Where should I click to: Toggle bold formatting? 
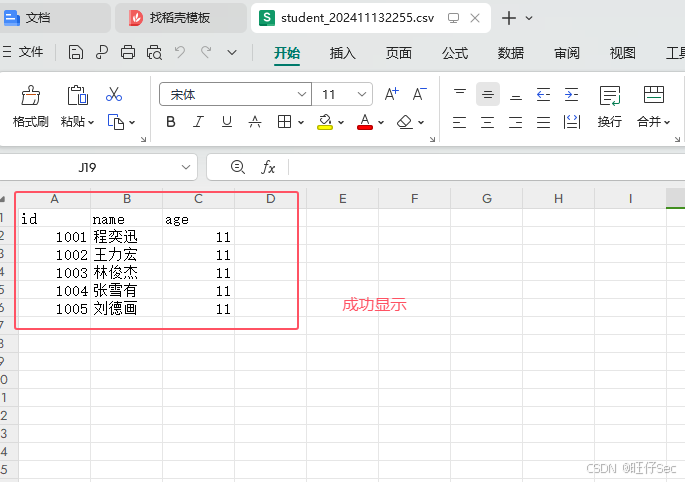point(171,122)
